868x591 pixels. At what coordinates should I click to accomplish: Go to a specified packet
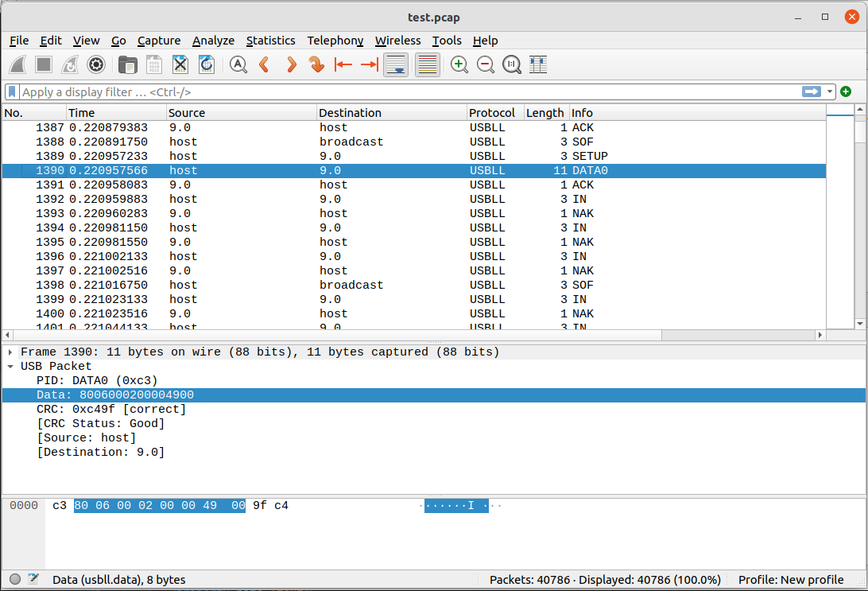tap(316, 64)
